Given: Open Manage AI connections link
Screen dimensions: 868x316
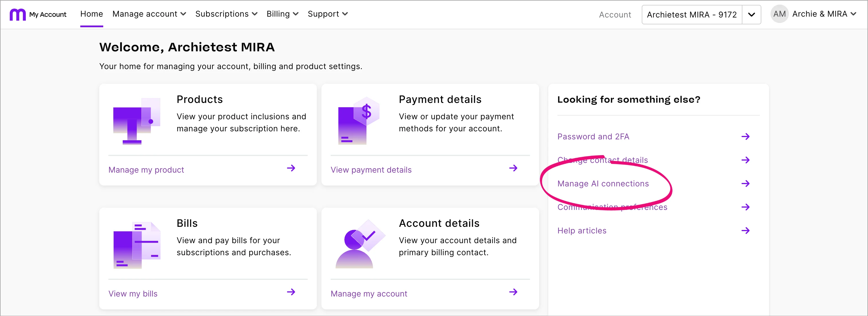Looking at the screenshot, I should (603, 183).
